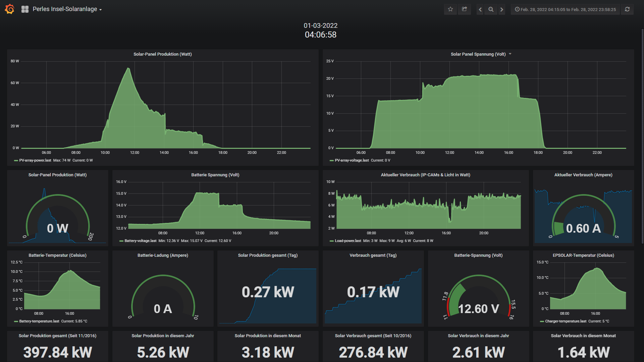Click Load-power.last series color swatch
Viewport: 644px width, 362px height.
coord(332,241)
